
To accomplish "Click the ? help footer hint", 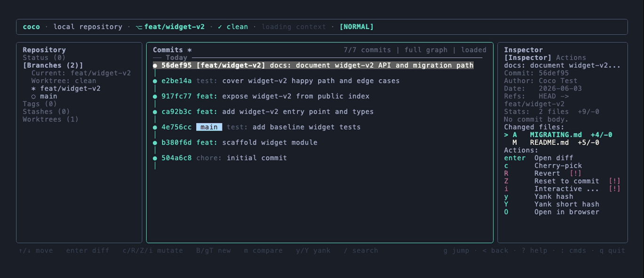I will tap(534, 251).
